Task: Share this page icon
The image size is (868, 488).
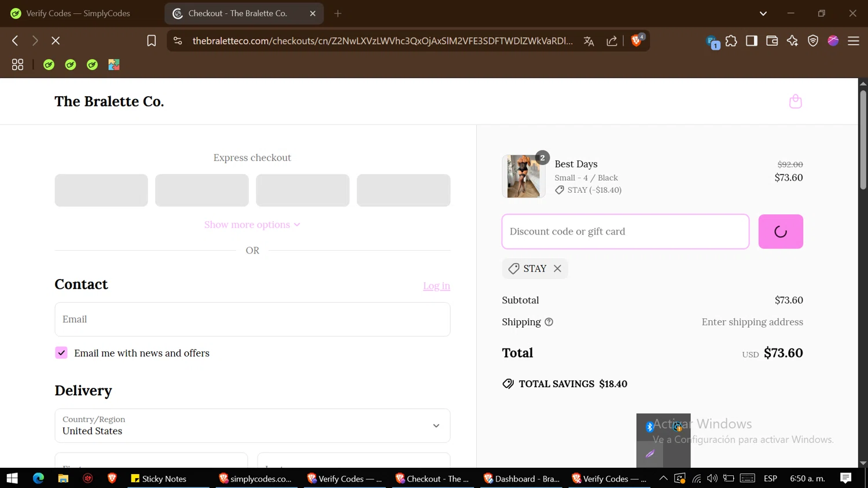Action: [x=612, y=41]
